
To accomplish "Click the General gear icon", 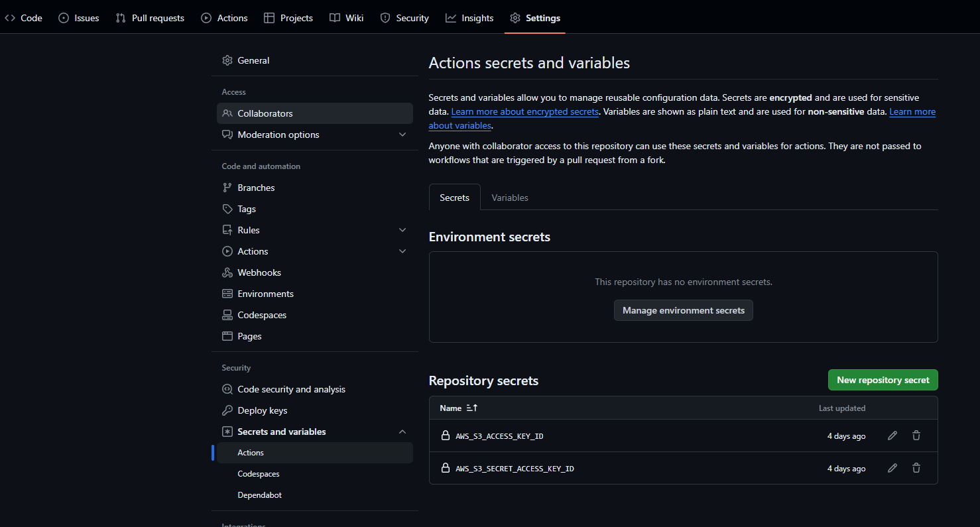I will coord(227,60).
